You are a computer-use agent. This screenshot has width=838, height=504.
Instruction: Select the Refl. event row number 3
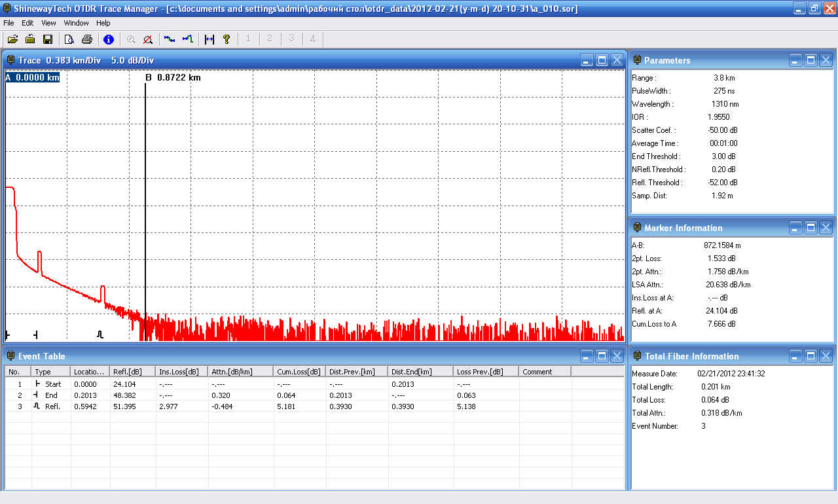click(52, 406)
